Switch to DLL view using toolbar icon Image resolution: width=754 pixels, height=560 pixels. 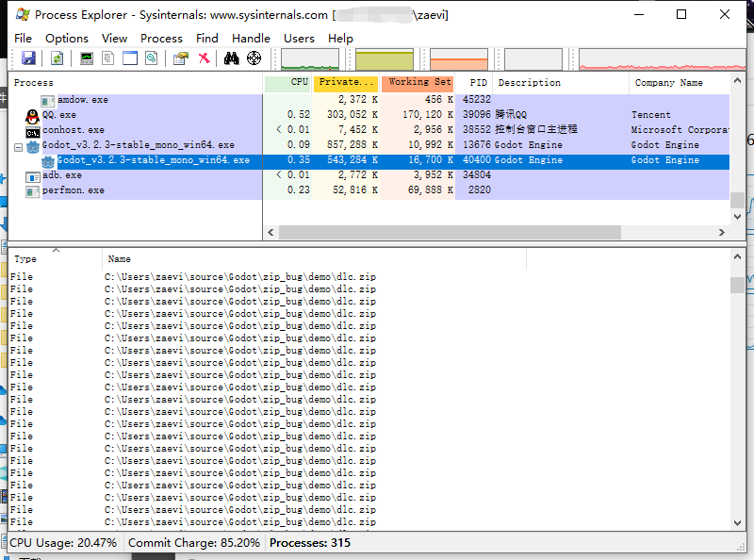click(x=150, y=58)
